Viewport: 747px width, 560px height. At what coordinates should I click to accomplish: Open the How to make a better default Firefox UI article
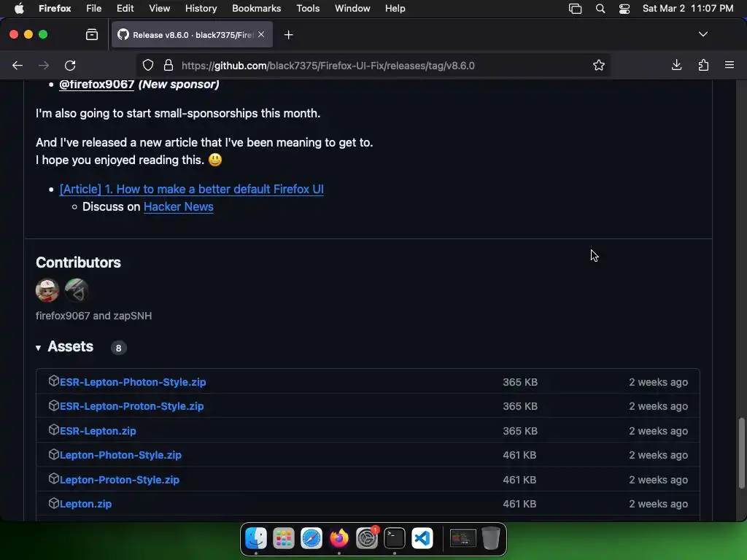(192, 189)
